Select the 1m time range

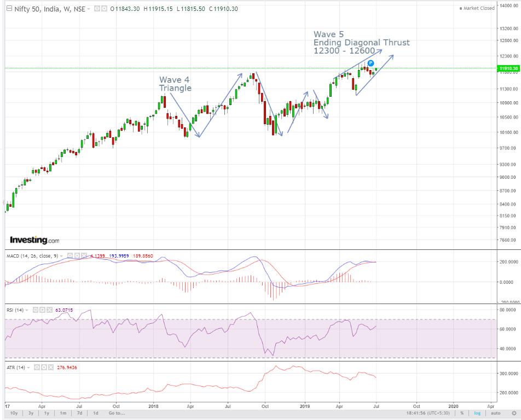[x=63, y=413]
